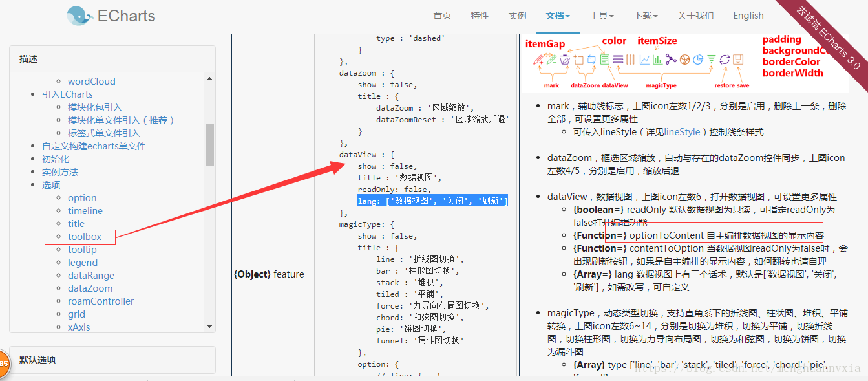Select the pie chart magicType icon
Viewport: 868px width, 381px height.
[699, 60]
